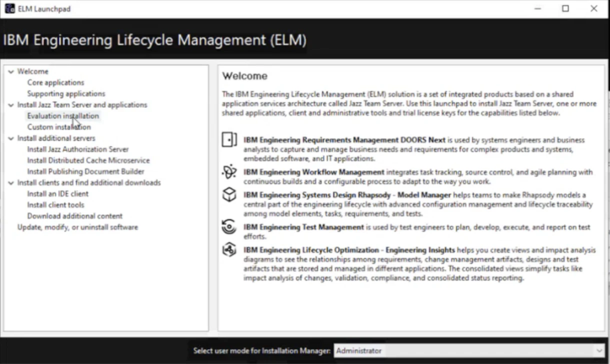
Task: Open Update, modify, or uninstall software
Action: point(77,227)
